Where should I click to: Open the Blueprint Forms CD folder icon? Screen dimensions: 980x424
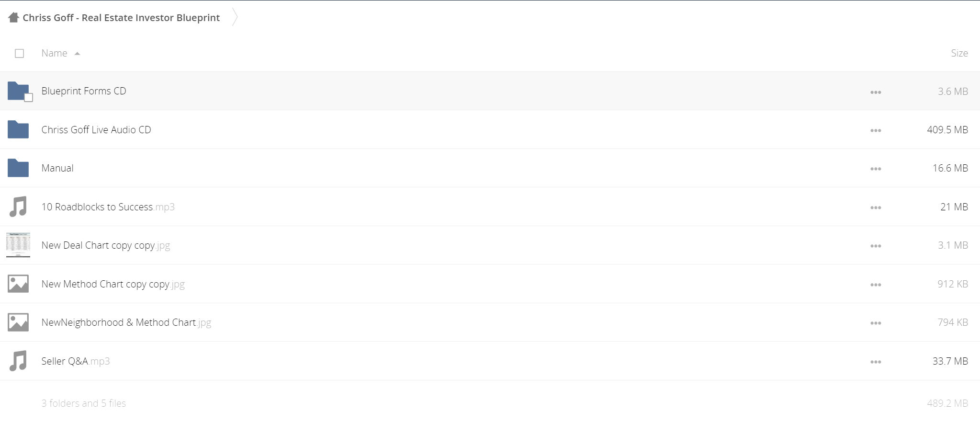click(18, 91)
